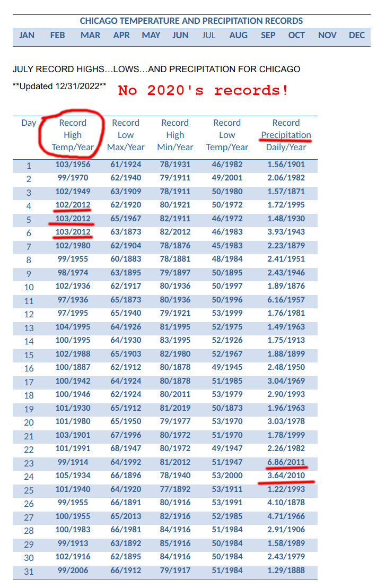Select the Record High Min/Year header
Image resolution: width=377 pixels, height=588 pixels.
pyautogui.click(x=175, y=135)
